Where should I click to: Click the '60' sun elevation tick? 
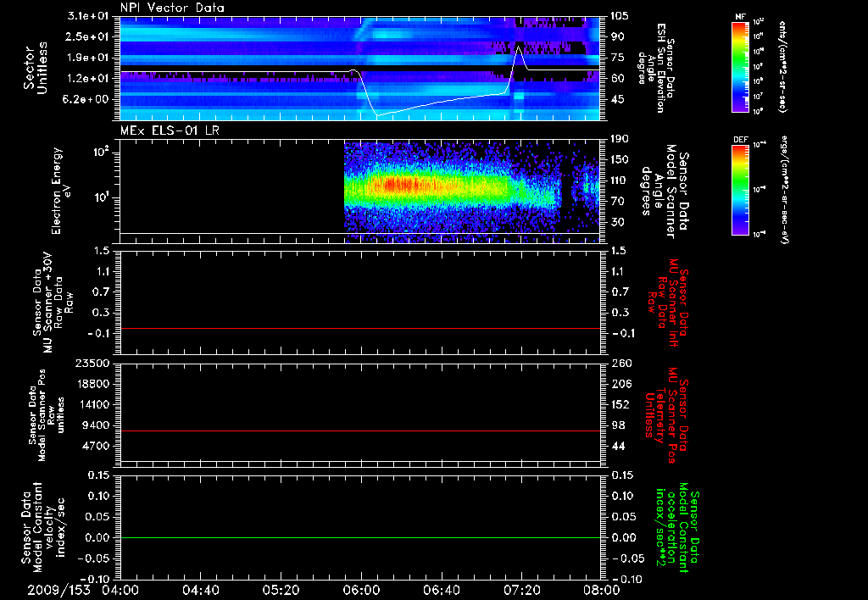coord(617,78)
